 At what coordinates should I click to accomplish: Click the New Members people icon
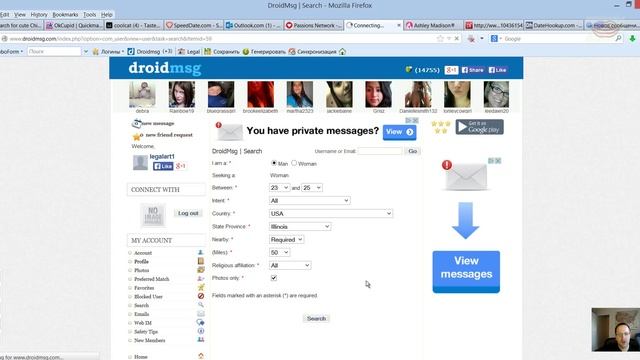pyautogui.click(x=200, y=340)
